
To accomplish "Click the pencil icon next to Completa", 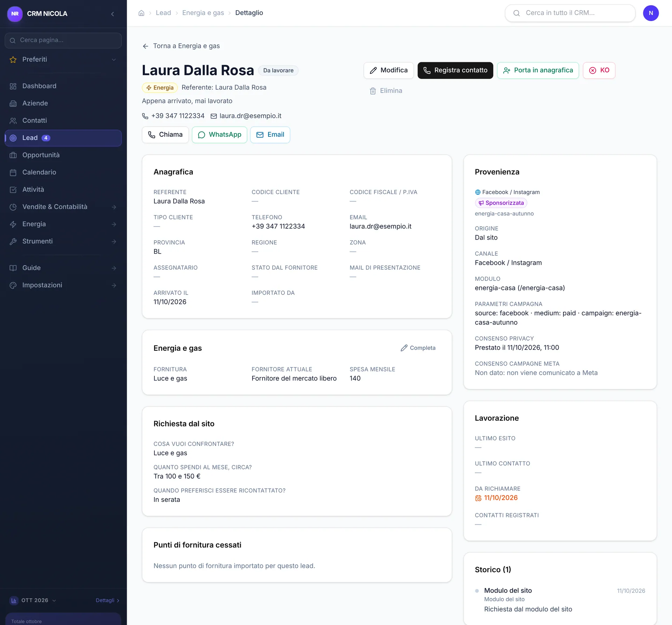I will [404, 348].
